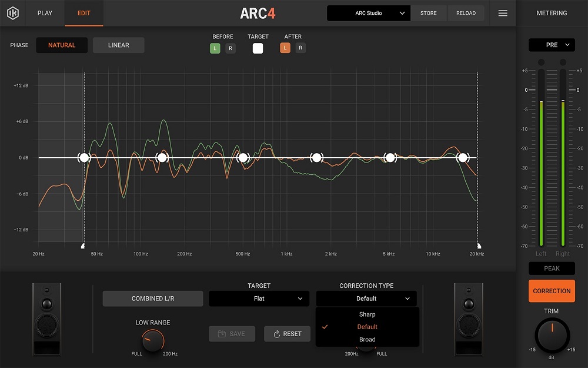Enable the Linear phase mode
The height and width of the screenshot is (368, 588).
click(118, 45)
